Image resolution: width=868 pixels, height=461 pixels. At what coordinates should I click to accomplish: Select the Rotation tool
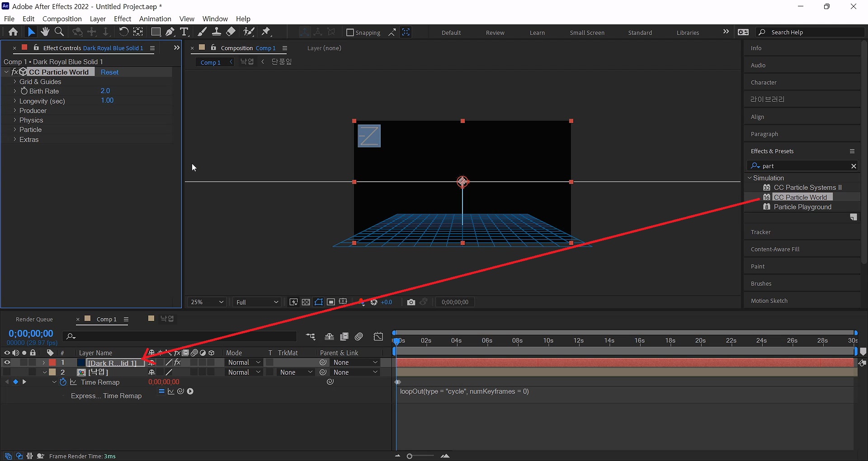123,32
